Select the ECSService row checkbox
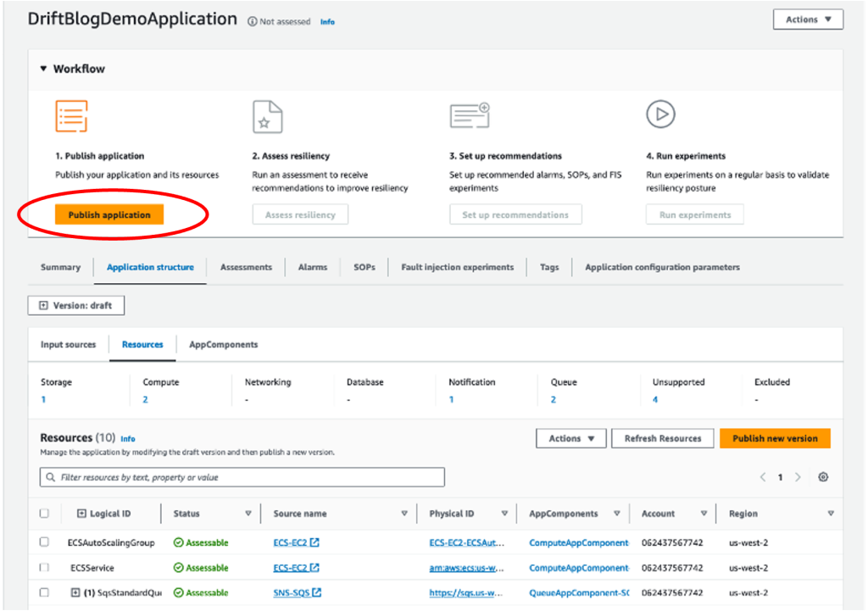 (44, 567)
